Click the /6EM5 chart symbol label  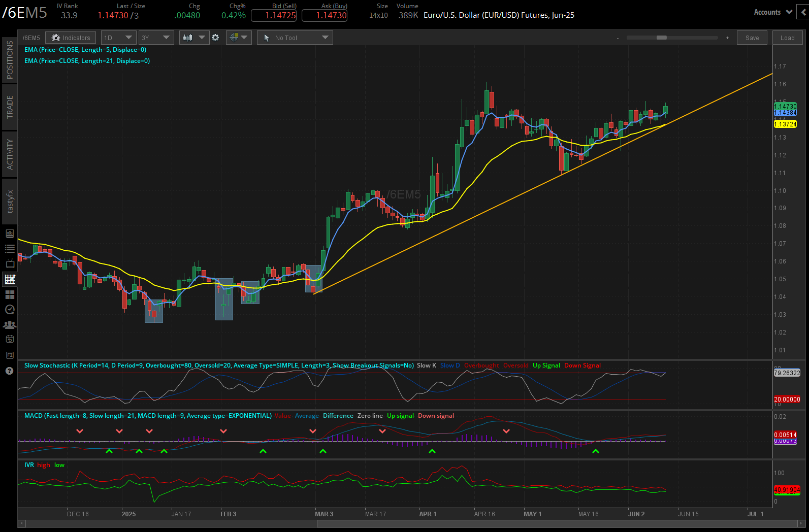tap(31, 38)
